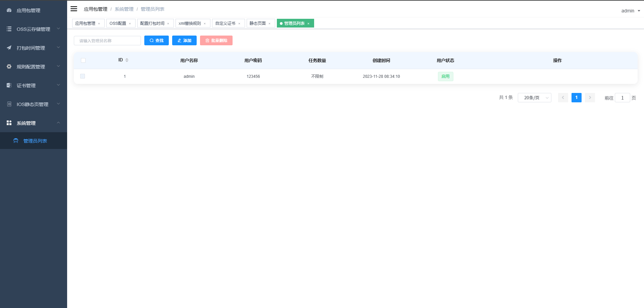Screen dimensions: 644x308
Task: Open 打包时间管理 via its rocket icon
Action: point(9,48)
